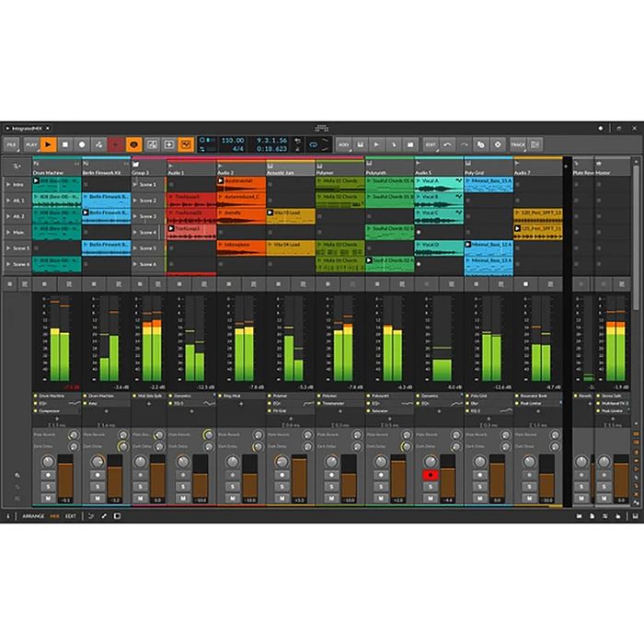Click the red record-arm button on Audio 5

click(x=429, y=474)
